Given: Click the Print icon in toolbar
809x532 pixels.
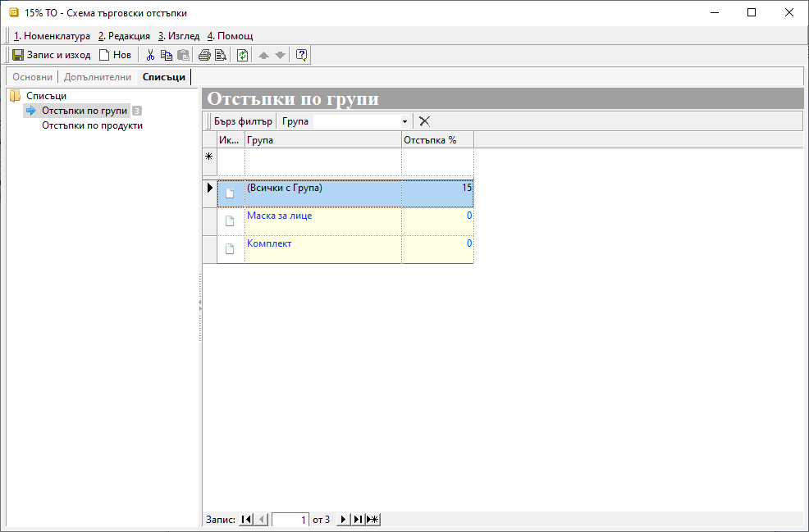Looking at the screenshot, I should click(x=204, y=55).
